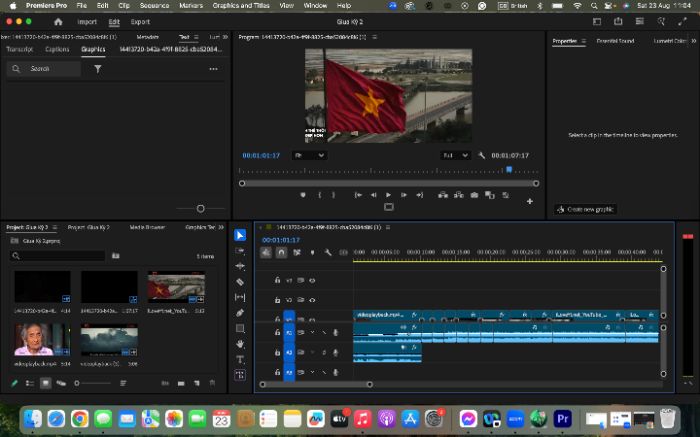This screenshot has width=700, height=437.
Task: Select the Razor tool
Action: pos(240,282)
